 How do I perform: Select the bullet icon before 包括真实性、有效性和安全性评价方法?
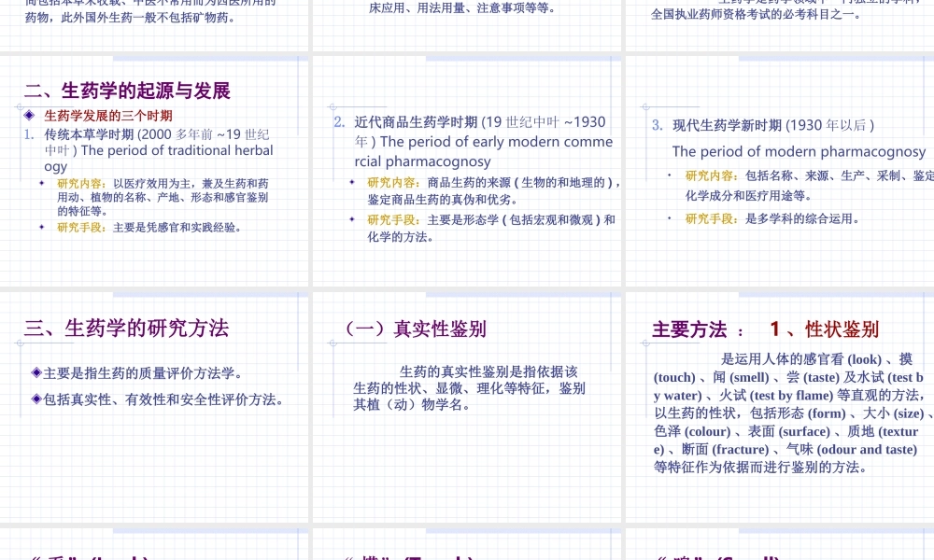tap(36, 397)
